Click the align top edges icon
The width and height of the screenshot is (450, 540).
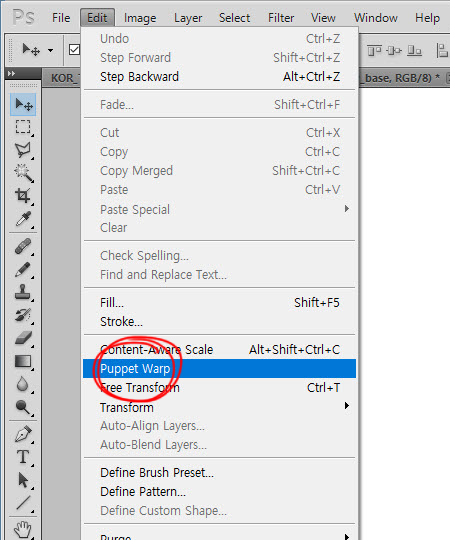pyautogui.click(x=374, y=51)
